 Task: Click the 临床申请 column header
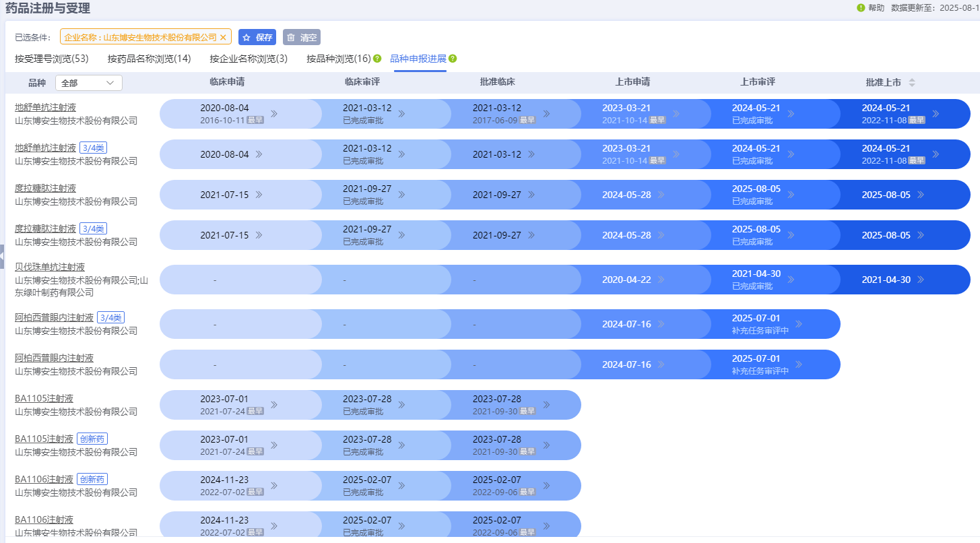[227, 82]
